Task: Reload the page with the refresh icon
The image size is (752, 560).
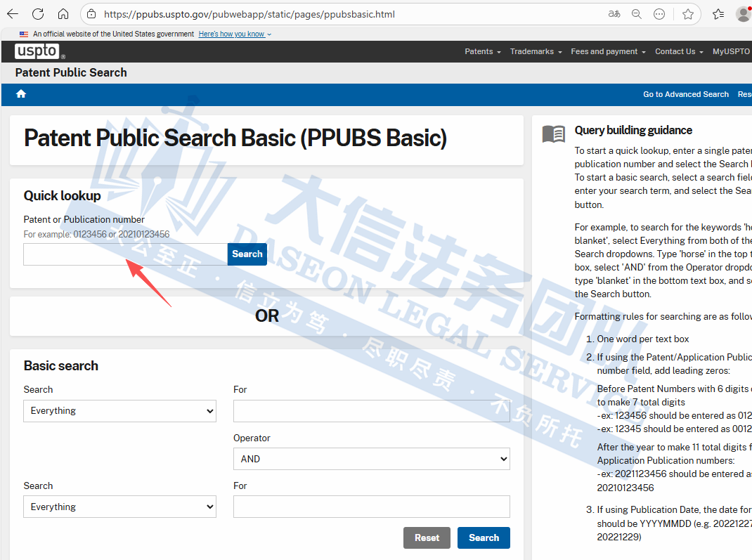Action: tap(38, 14)
